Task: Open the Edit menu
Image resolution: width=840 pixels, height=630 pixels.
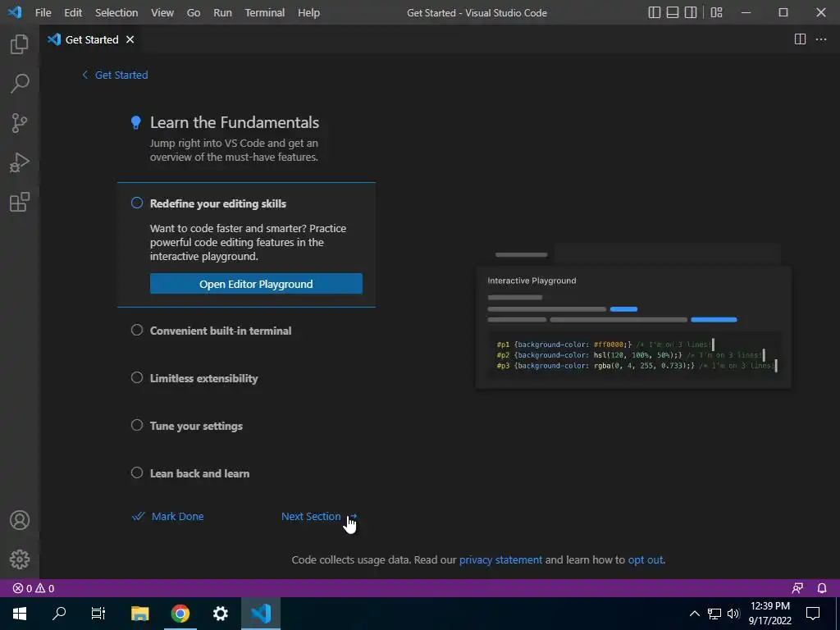Action: tap(73, 12)
